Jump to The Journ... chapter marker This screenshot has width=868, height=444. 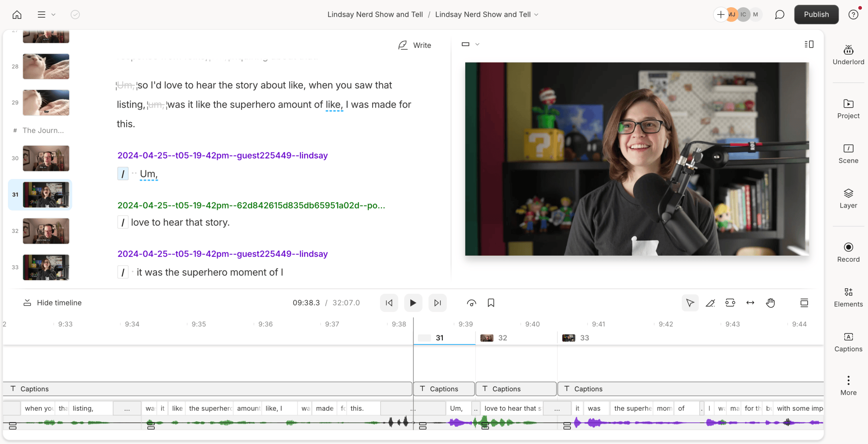[43, 130]
